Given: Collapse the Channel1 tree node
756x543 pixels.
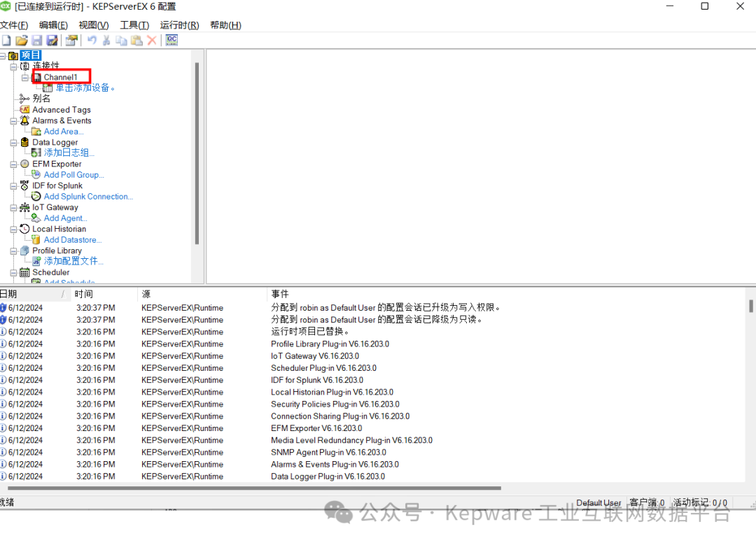Looking at the screenshot, I should (x=25, y=77).
